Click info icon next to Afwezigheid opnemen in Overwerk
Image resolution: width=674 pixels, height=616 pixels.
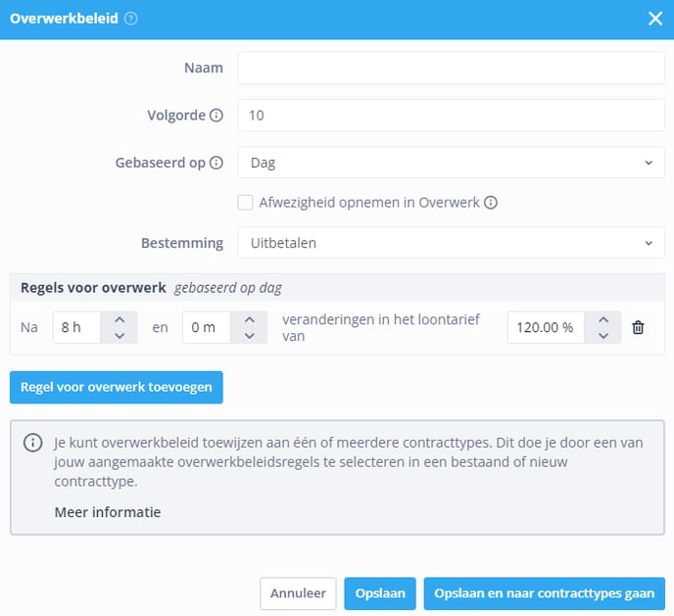pyautogui.click(x=491, y=203)
